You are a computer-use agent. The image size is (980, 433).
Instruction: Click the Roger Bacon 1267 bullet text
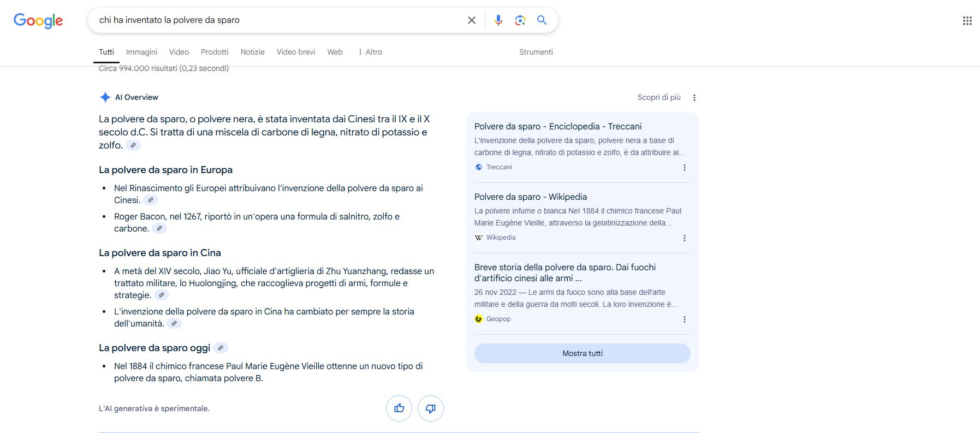click(x=257, y=222)
